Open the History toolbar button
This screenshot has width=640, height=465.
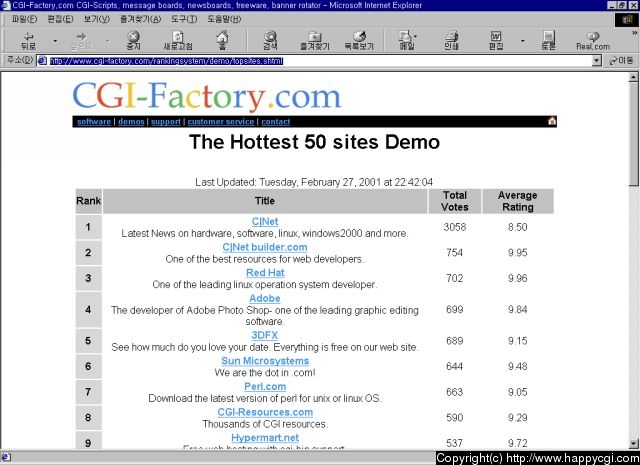click(x=359, y=41)
